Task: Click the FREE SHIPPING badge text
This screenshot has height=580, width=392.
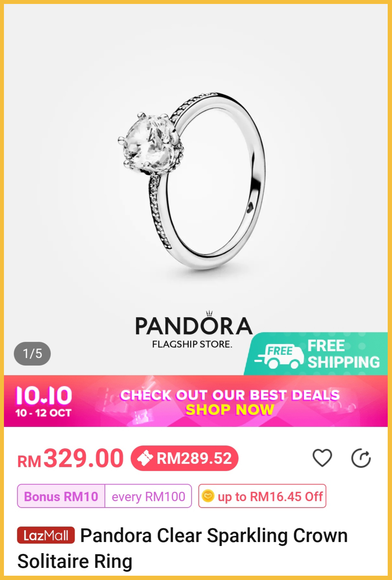Action: [343, 354]
